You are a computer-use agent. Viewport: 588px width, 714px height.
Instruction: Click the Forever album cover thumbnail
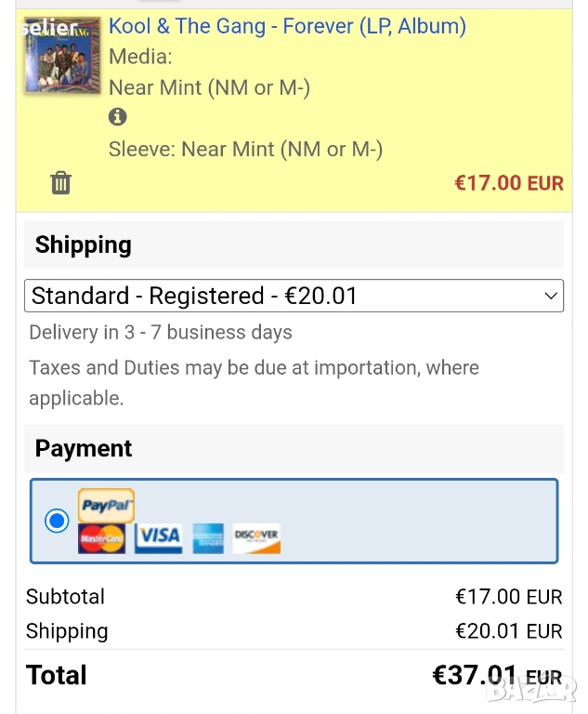[x=62, y=55]
